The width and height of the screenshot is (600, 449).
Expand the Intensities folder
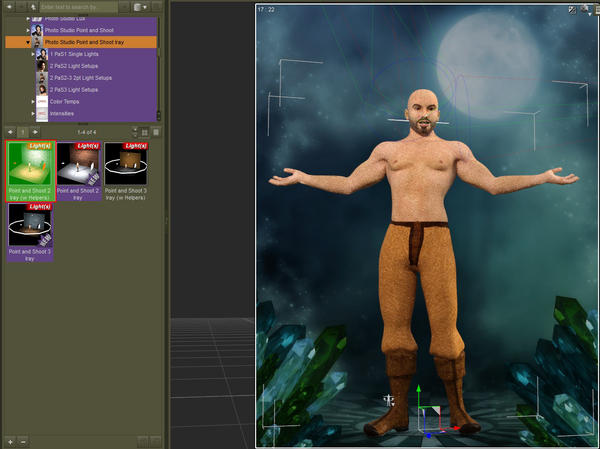33,113
